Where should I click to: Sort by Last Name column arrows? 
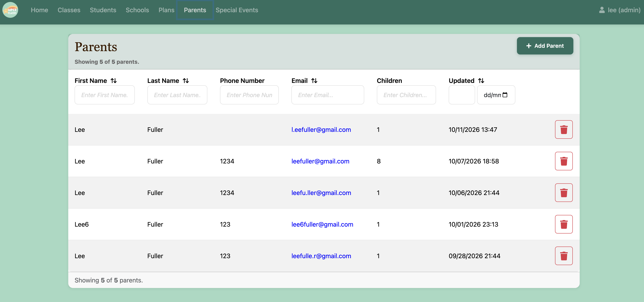186,81
